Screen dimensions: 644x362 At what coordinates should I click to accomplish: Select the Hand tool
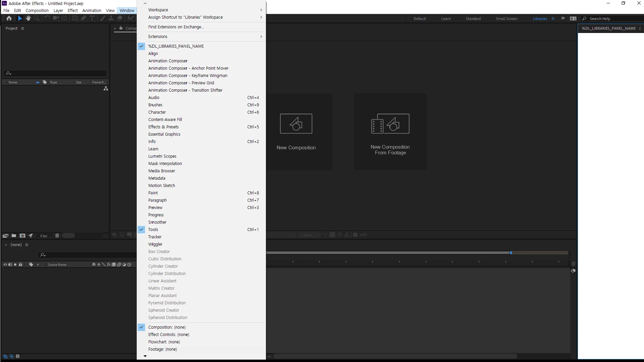(x=28, y=18)
